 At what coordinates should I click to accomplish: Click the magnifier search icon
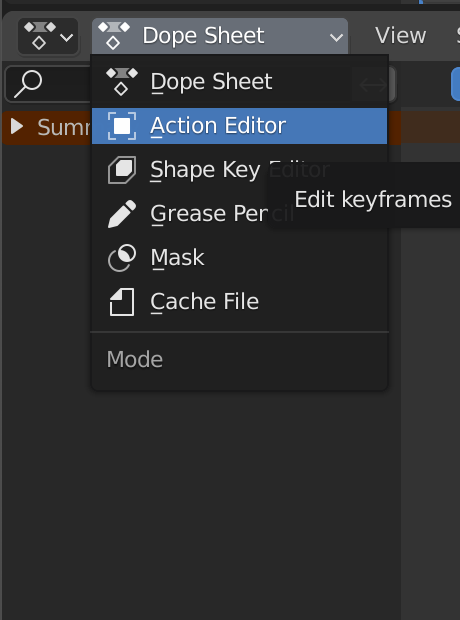click(28, 84)
